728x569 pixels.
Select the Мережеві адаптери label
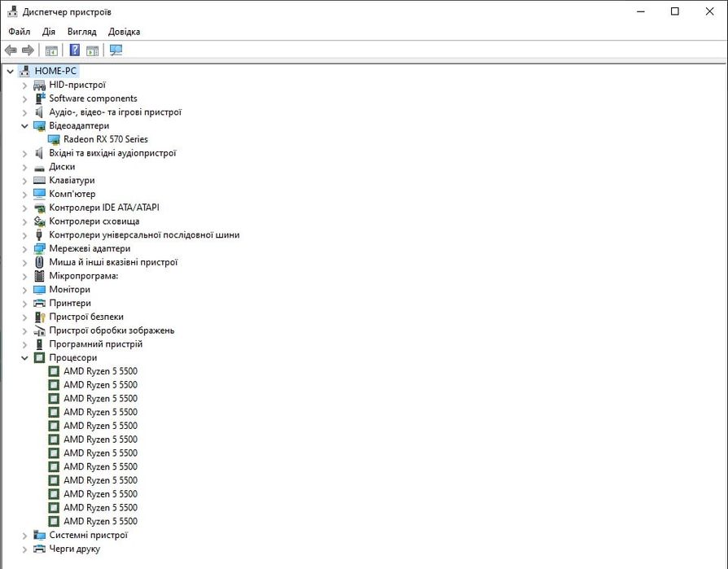tap(90, 249)
